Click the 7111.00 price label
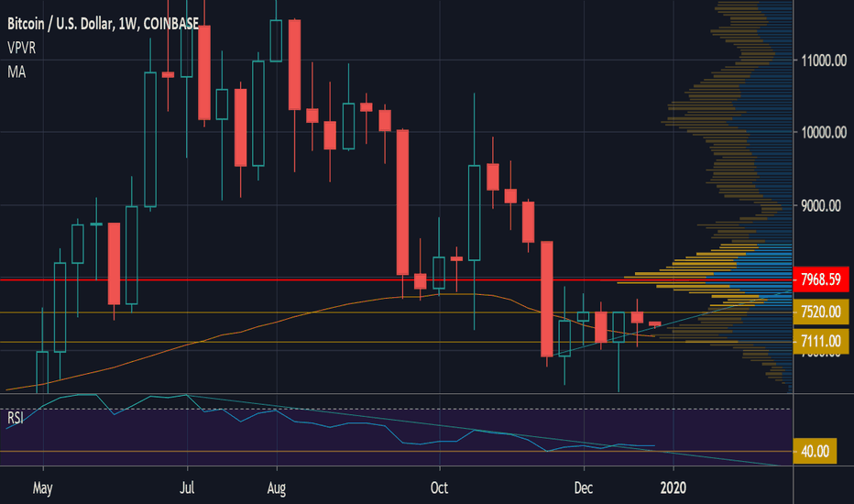854x504 pixels. [x=821, y=341]
